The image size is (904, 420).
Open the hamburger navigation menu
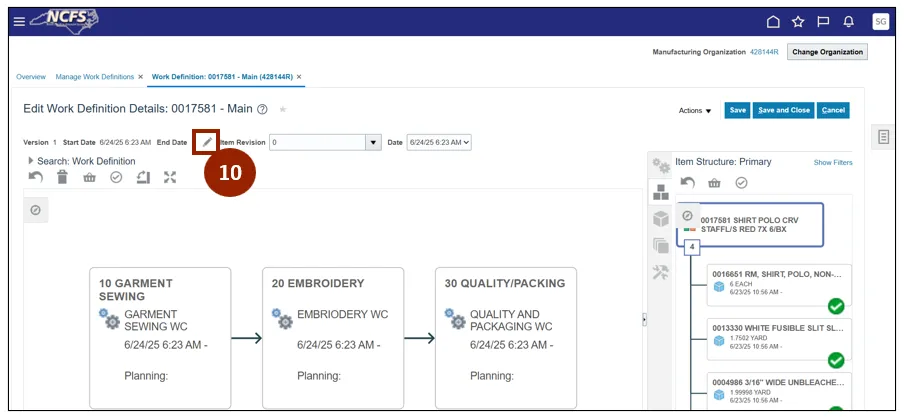[x=20, y=21]
